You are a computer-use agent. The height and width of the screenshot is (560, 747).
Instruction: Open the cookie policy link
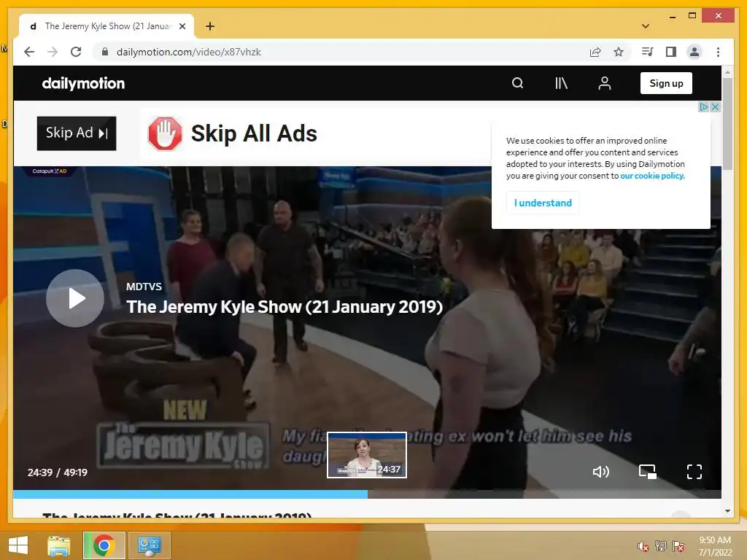(652, 176)
